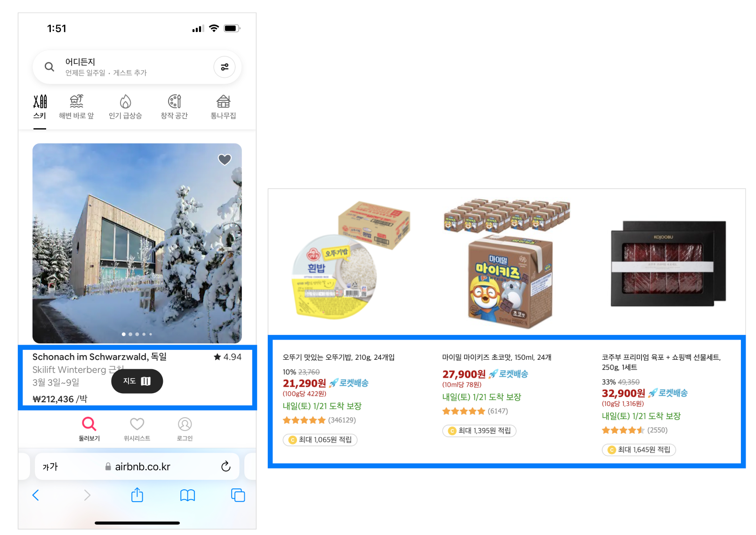Open the Safari tabs overview icon
The height and width of the screenshot is (535, 756).
[238, 495]
